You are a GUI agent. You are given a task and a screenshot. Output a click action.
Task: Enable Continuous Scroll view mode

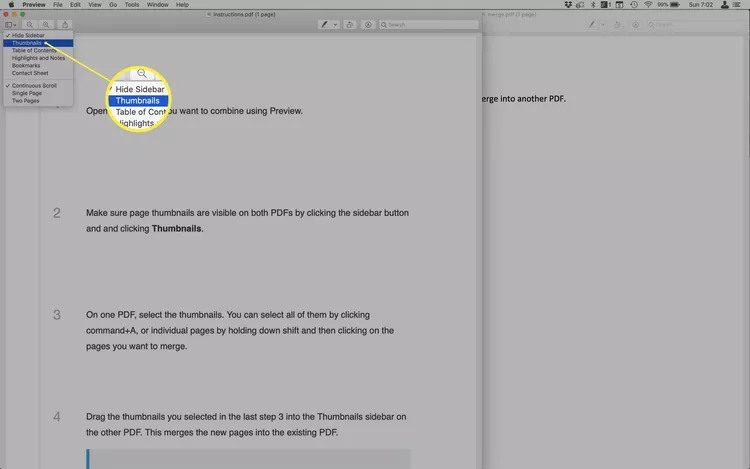tap(34, 85)
